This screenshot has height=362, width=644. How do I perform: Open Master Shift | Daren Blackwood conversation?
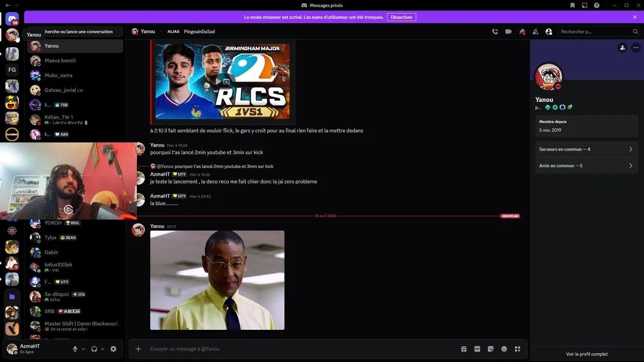point(75,326)
